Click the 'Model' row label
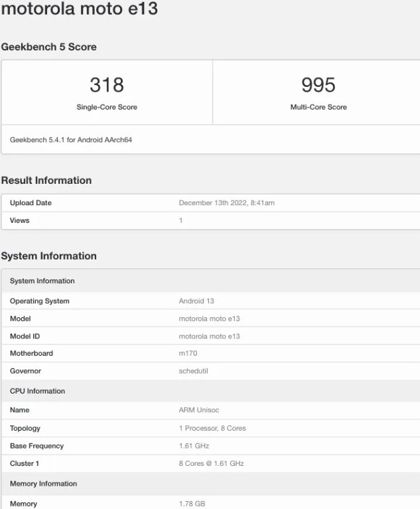The height and width of the screenshot is (509, 420). pyautogui.click(x=20, y=319)
